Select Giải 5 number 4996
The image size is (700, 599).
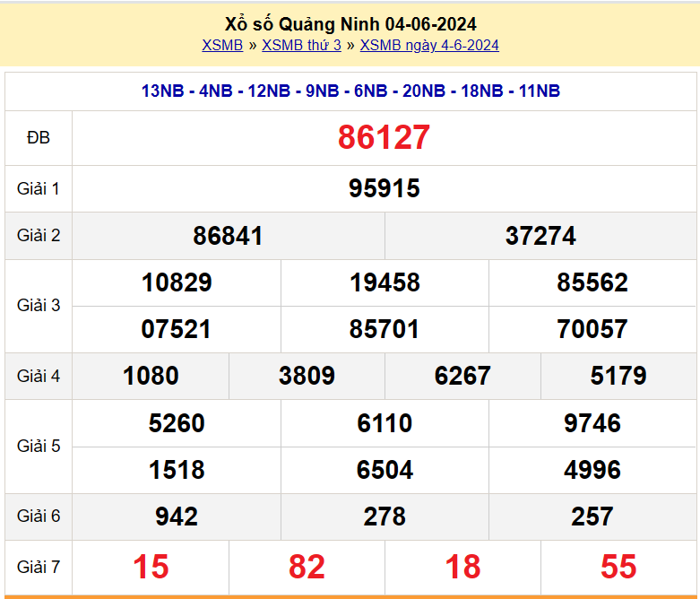(592, 470)
